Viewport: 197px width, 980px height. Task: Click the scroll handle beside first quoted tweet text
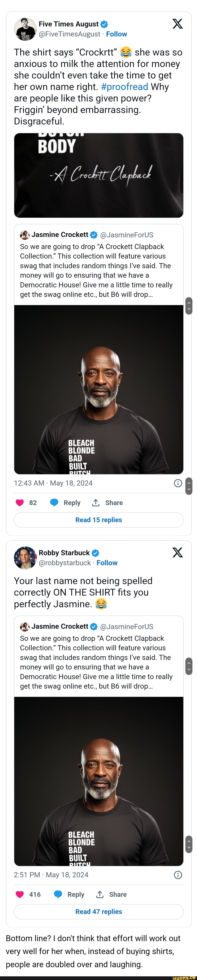189,305
